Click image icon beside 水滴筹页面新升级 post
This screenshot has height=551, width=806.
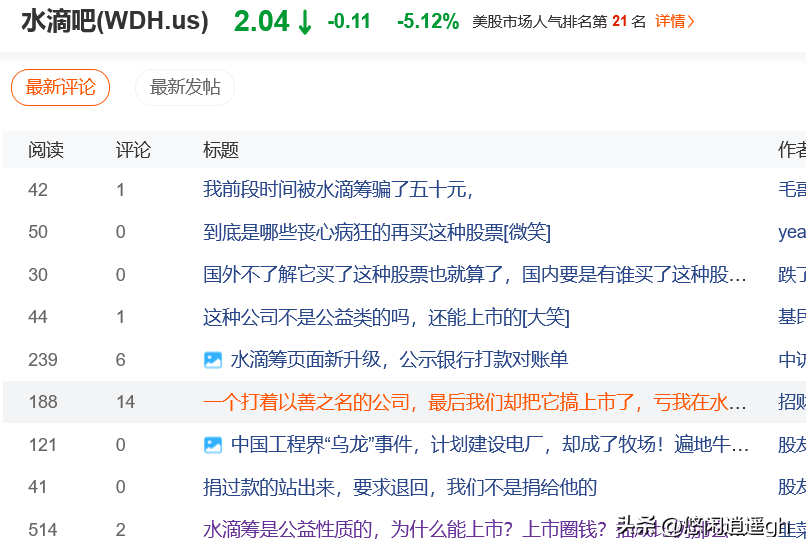click(x=213, y=360)
